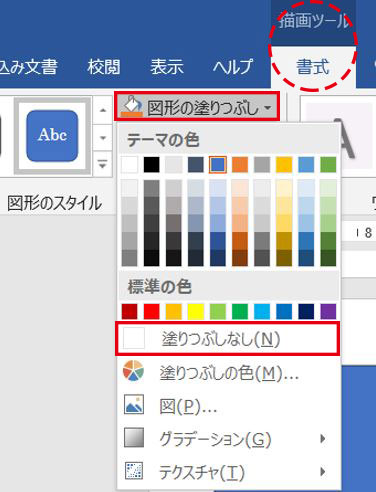Open 塗りつぶしの色(M)... dialog
This screenshot has width=376, height=492.
pos(228,373)
